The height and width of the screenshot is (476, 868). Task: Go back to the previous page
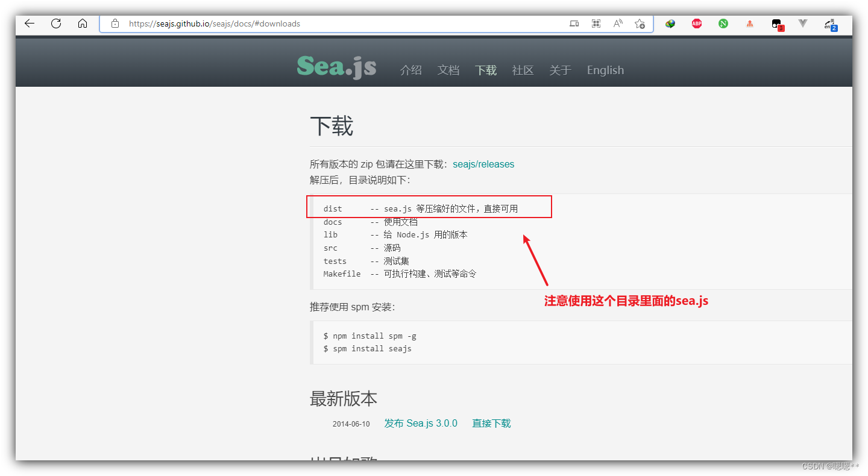[29, 23]
